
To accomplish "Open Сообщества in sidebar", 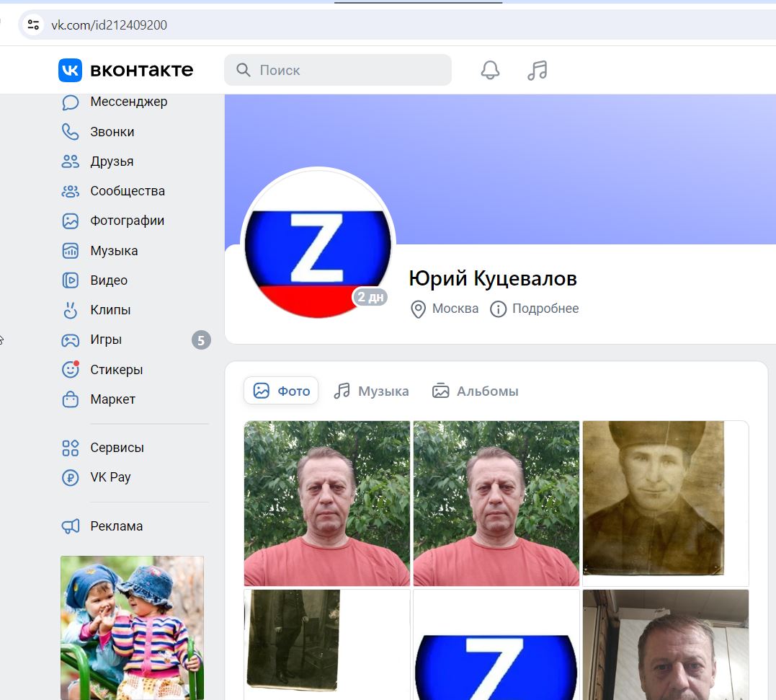I will click(x=128, y=191).
